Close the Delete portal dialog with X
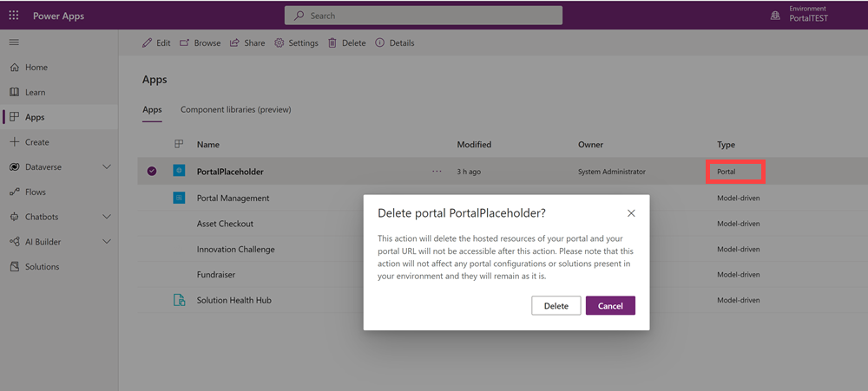This screenshot has width=868, height=391. point(631,213)
